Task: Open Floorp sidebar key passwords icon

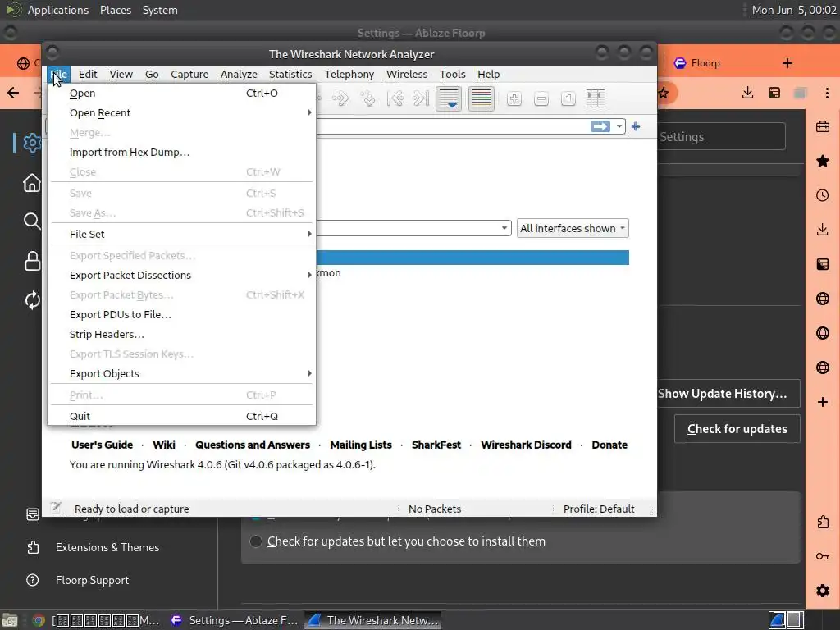Action: [x=823, y=556]
